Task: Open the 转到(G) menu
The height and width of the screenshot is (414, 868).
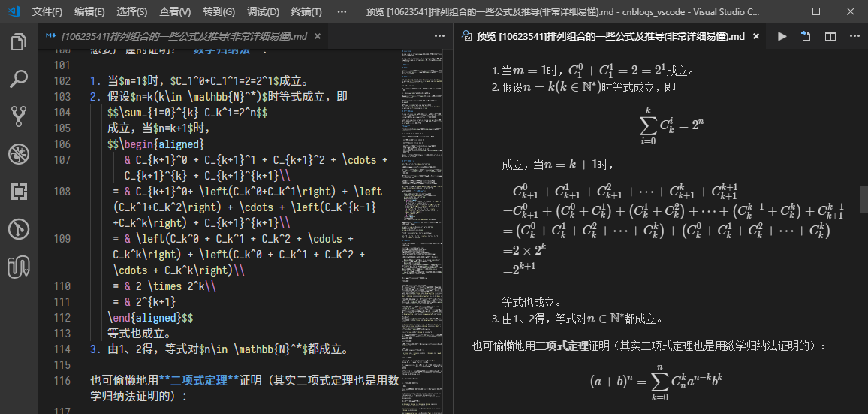Action: (219, 11)
